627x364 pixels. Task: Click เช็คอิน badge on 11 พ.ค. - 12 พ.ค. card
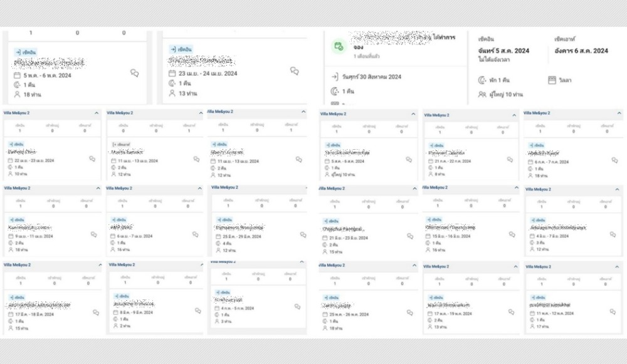point(539,298)
